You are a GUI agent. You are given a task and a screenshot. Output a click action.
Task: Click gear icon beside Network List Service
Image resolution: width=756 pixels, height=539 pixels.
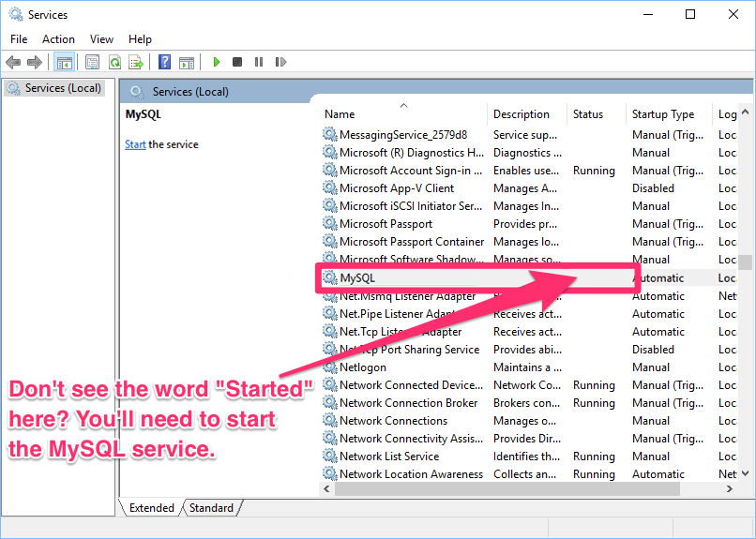(330, 457)
